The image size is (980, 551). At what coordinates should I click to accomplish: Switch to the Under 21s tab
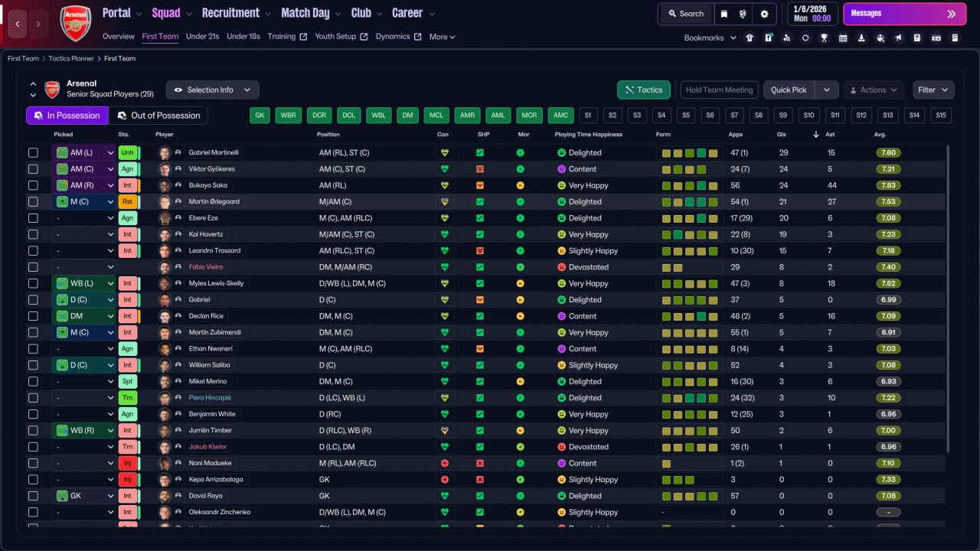pyautogui.click(x=202, y=37)
